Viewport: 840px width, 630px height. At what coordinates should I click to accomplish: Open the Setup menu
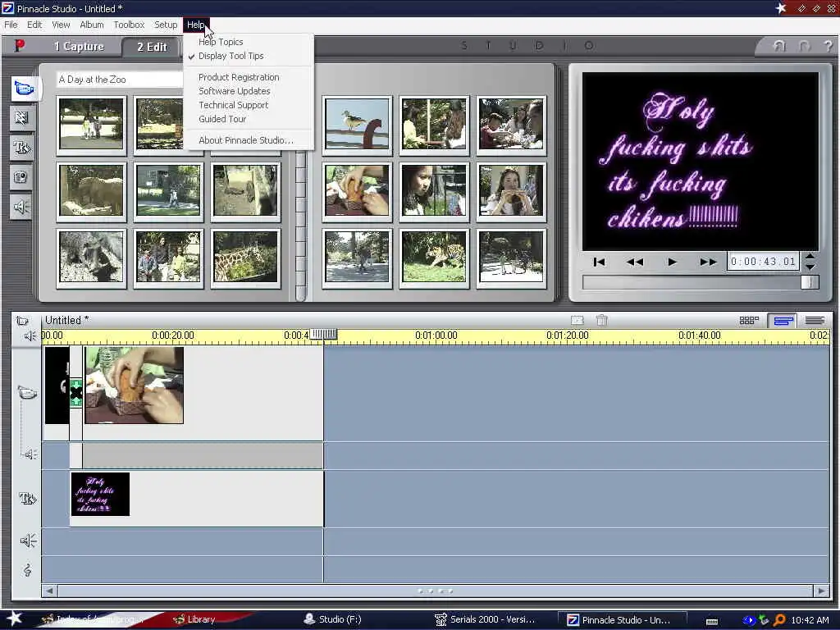tap(166, 25)
